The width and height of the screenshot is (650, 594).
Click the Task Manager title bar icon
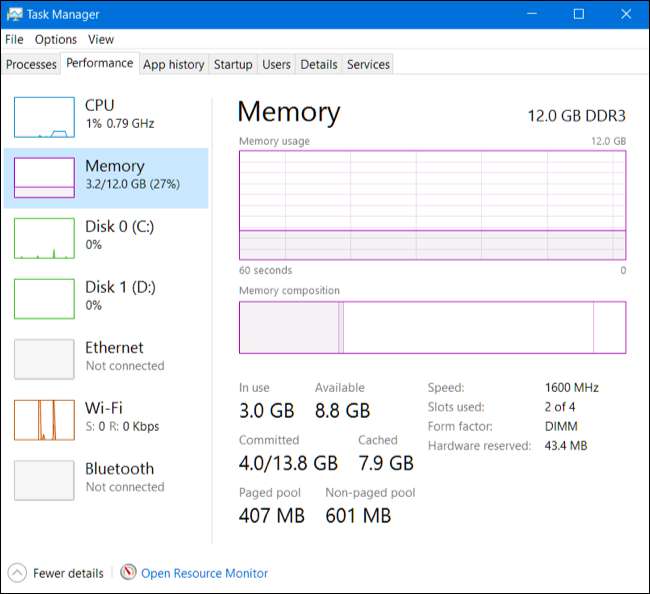[x=14, y=14]
